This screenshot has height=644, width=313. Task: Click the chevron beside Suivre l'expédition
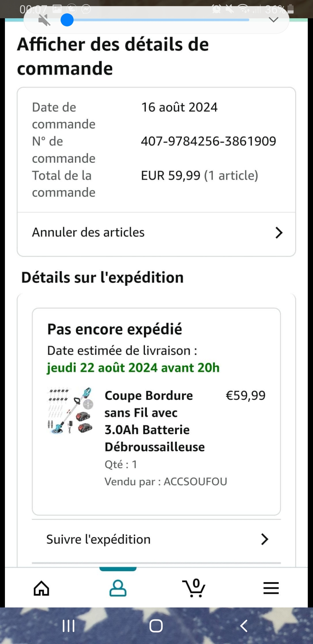point(264,540)
